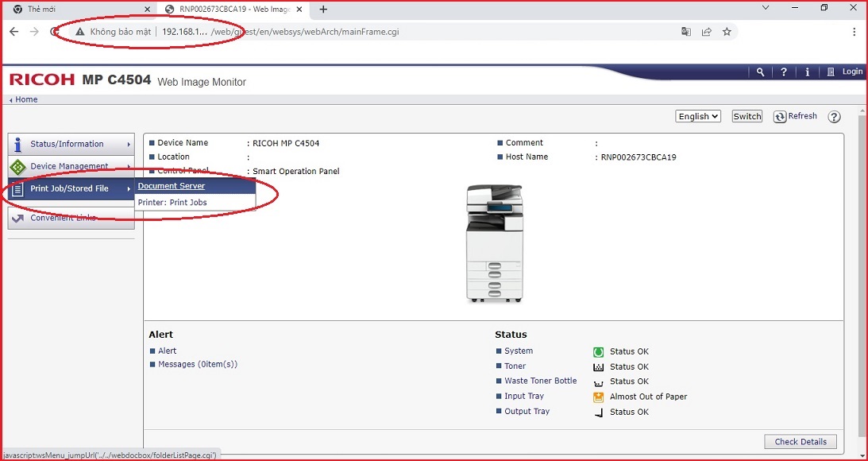Click the orange Input Tray warning icon
The height and width of the screenshot is (461, 868).
598,397
